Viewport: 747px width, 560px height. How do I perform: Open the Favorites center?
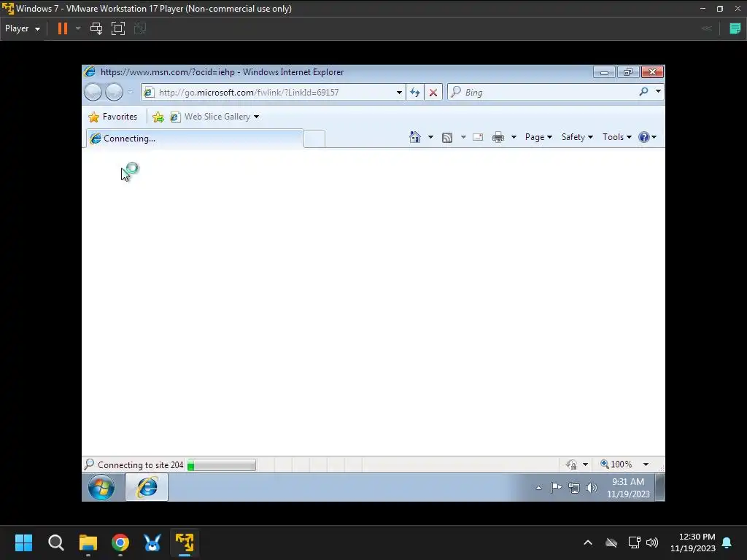(113, 117)
